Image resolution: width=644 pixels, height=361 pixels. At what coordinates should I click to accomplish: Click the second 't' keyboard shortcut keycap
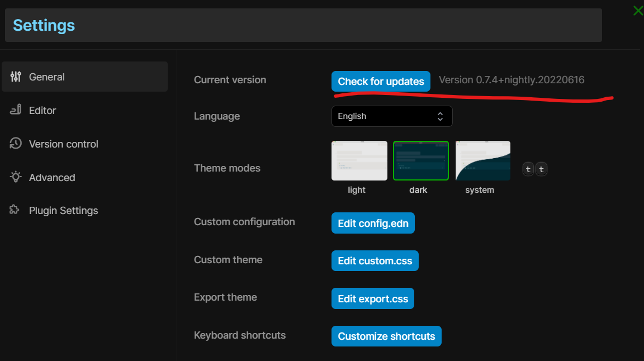(541, 169)
